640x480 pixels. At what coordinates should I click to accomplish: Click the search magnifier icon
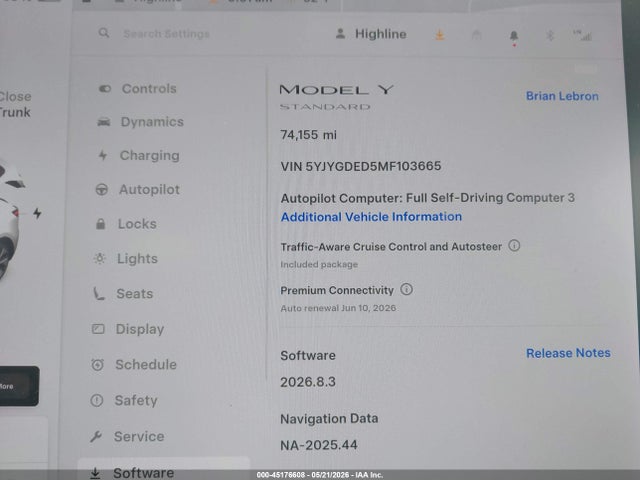(x=104, y=33)
